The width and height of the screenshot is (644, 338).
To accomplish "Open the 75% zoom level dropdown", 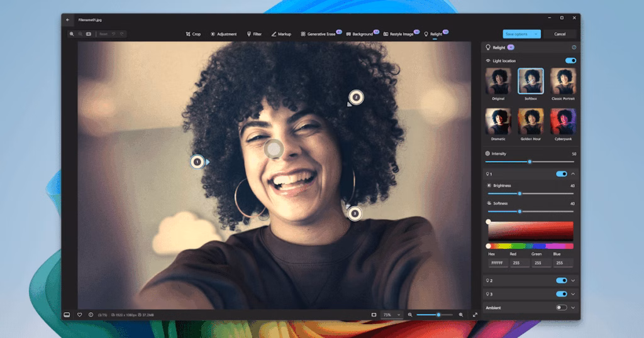I will click(x=391, y=314).
